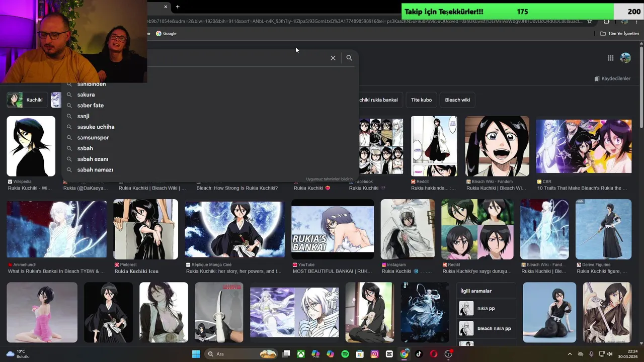Open Wikipedia Rukia Kuchiki image result

tap(31, 146)
